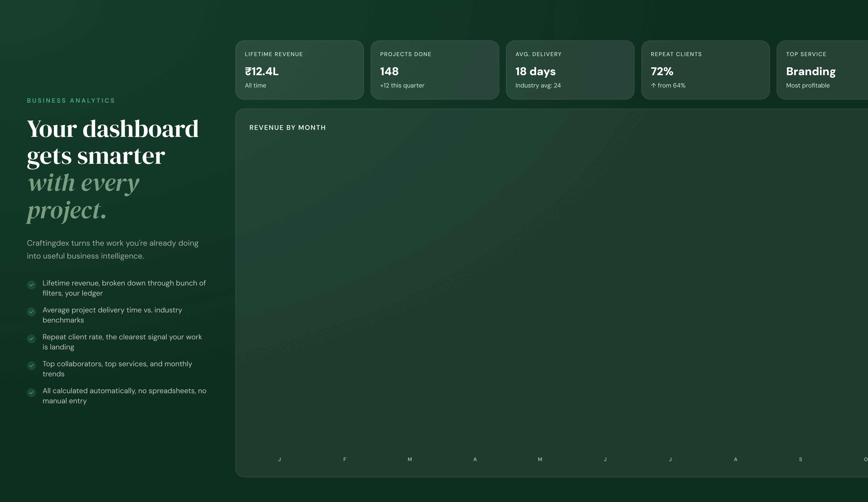Open the Top Service stat card
Image resolution: width=868 pixels, height=502 pixels.
[822, 70]
